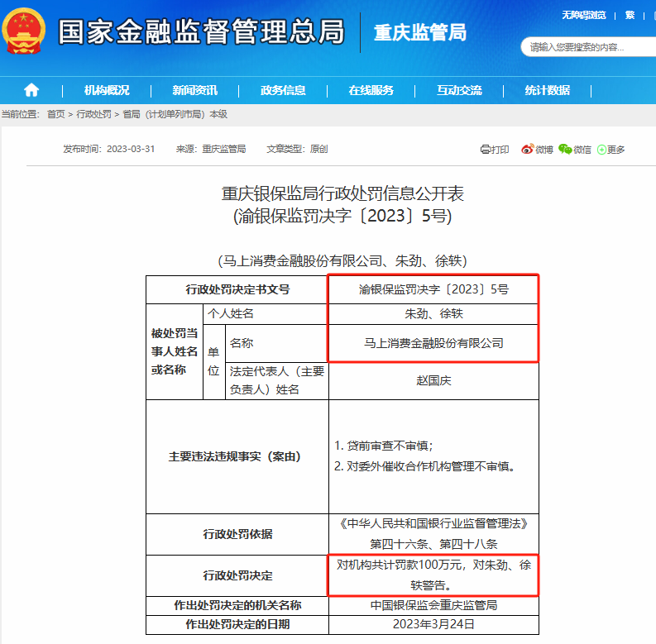
Task: Click 行政处罚 breadcrumb link
Action: [93, 114]
